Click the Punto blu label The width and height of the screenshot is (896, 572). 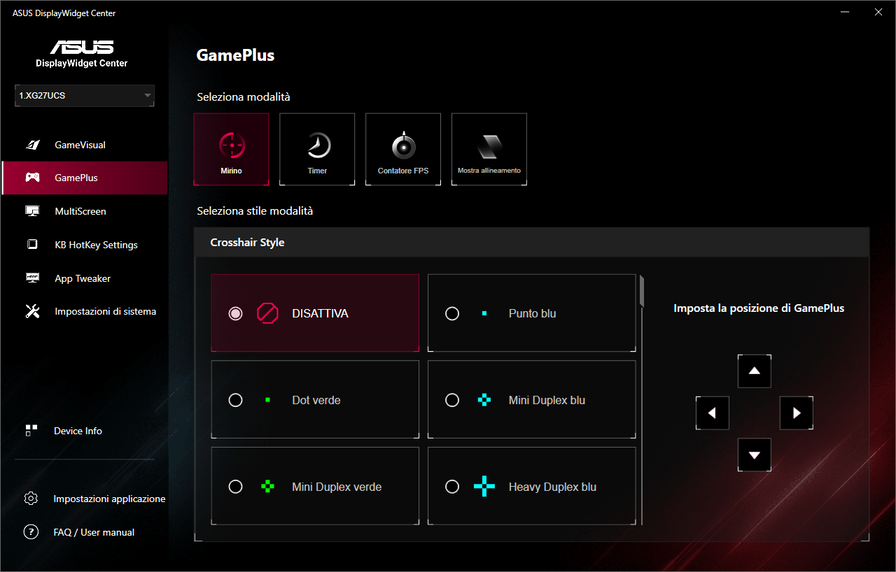click(532, 313)
